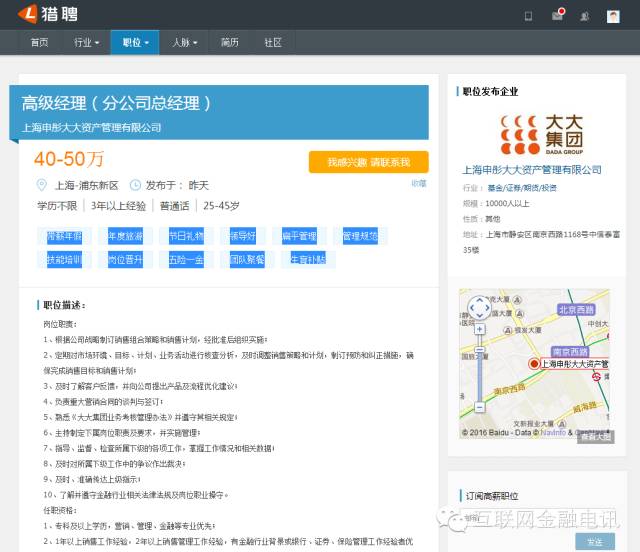The image size is (640, 552).
Task: Open the user avatar profile menu
Action: 613,16
